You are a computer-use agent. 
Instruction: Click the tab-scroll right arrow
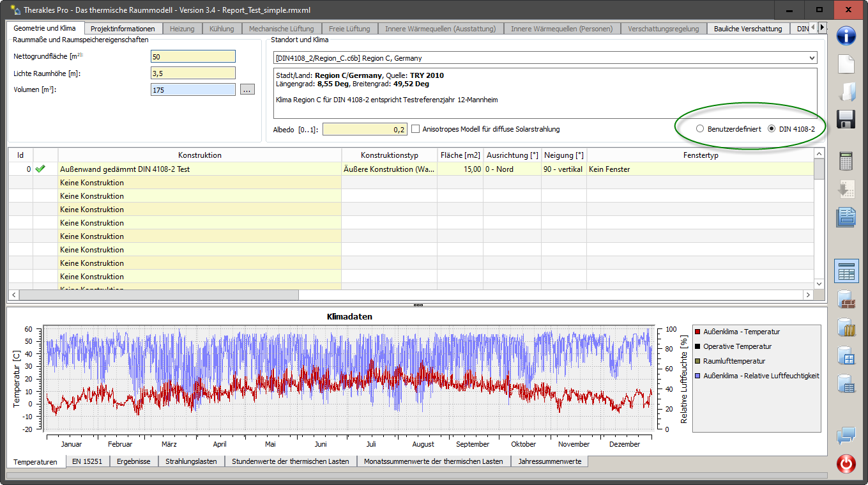(x=823, y=27)
